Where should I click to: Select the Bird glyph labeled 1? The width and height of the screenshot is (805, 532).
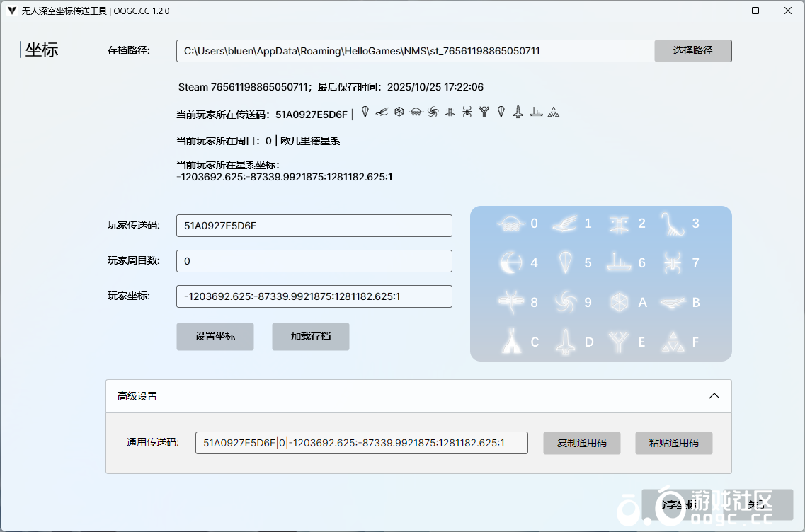pyautogui.click(x=564, y=224)
